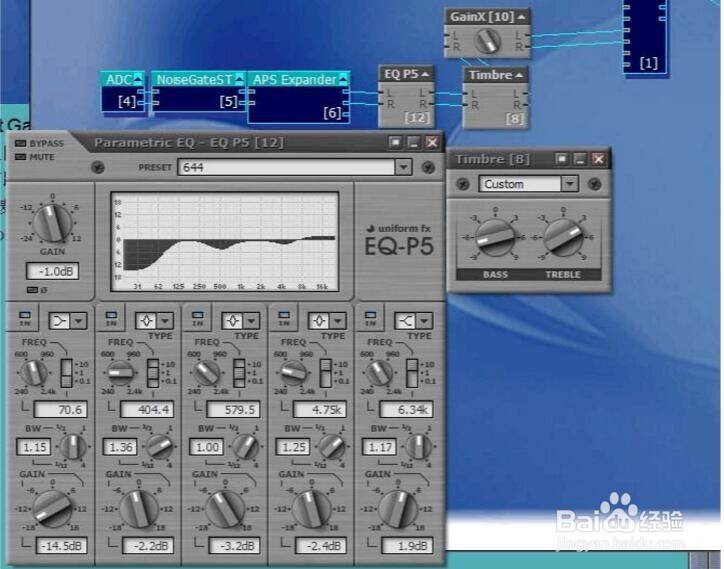Click the GAIN knob above 1.9dB

click(398, 509)
